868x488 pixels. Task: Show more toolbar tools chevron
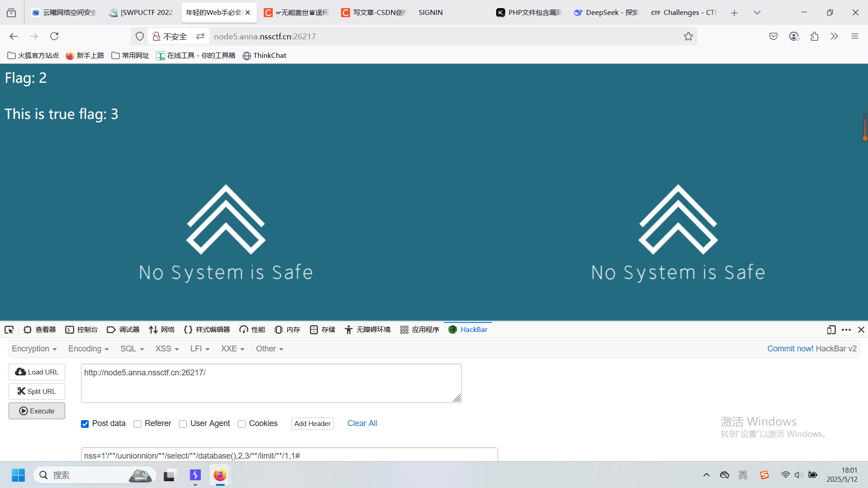835,36
